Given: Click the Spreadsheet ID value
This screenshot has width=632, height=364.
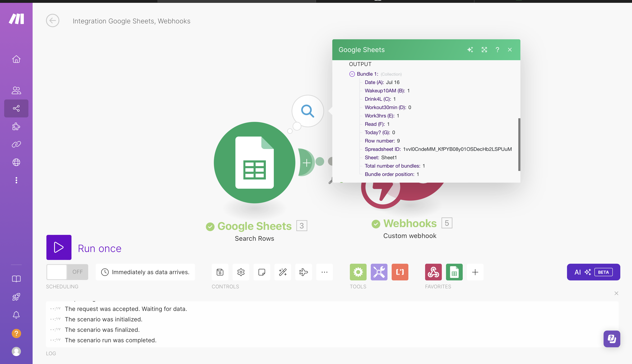Looking at the screenshot, I should tap(457, 149).
